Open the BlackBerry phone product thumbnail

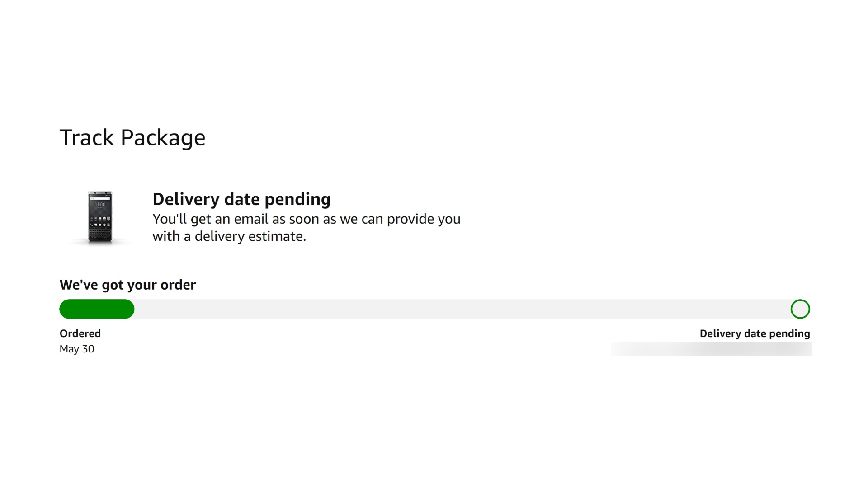[x=100, y=217]
